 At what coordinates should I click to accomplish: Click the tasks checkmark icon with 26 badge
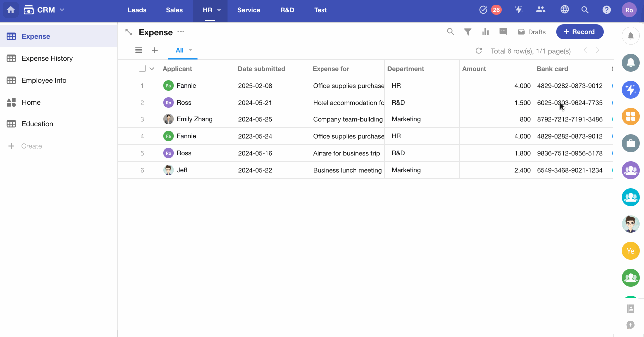click(483, 10)
